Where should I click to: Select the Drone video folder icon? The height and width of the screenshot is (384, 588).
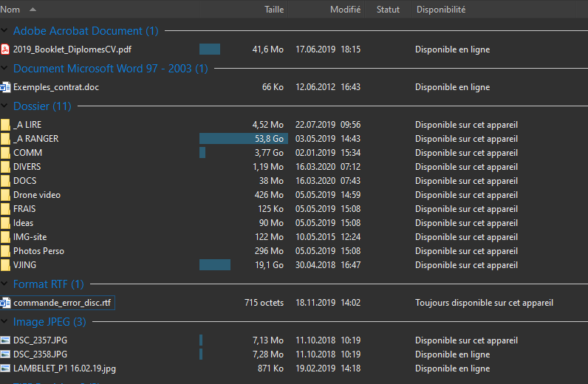[5, 195]
